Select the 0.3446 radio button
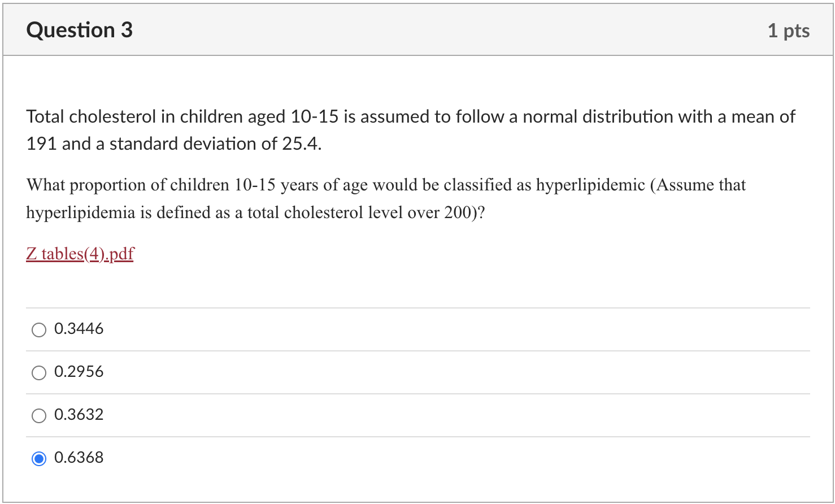Screen dimensions: 835x504 click(x=39, y=329)
